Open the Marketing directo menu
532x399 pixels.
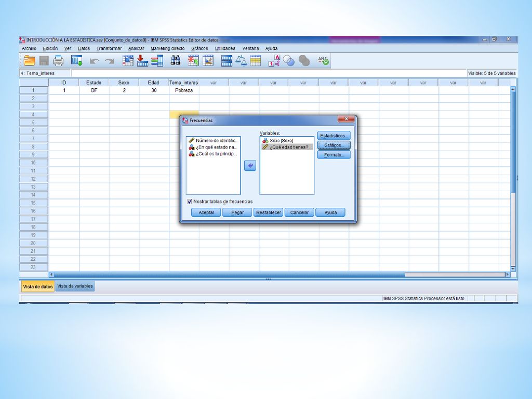168,48
